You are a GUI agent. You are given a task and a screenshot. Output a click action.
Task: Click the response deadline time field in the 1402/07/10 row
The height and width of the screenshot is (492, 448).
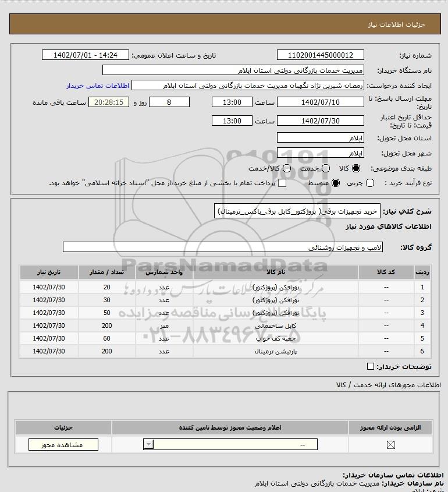pos(232,102)
